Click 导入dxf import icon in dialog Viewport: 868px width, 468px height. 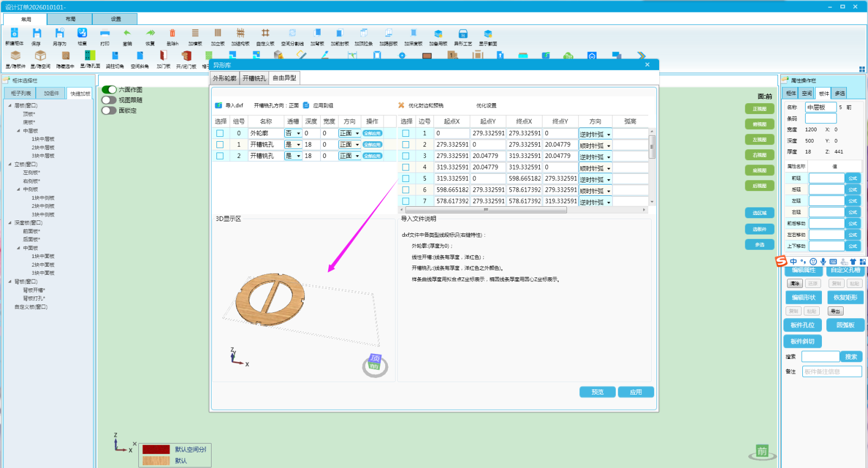[219, 105]
